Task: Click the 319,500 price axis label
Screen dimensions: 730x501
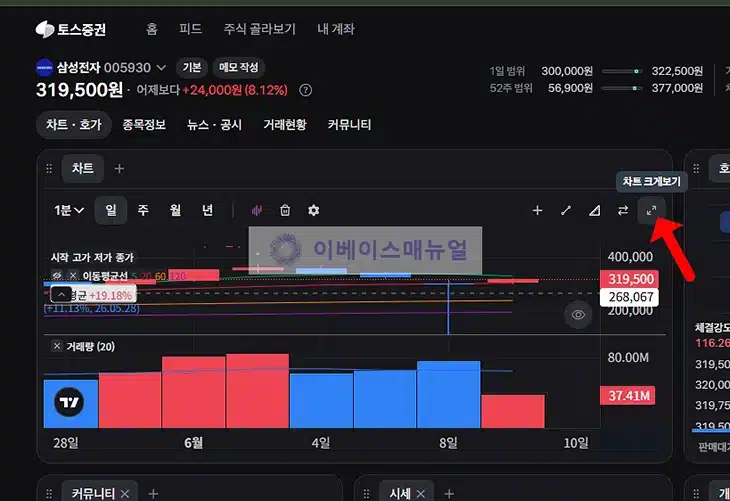Action: 629,279
